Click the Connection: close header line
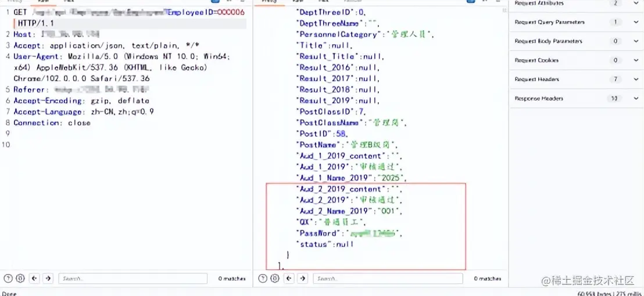 click(x=52, y=123)
